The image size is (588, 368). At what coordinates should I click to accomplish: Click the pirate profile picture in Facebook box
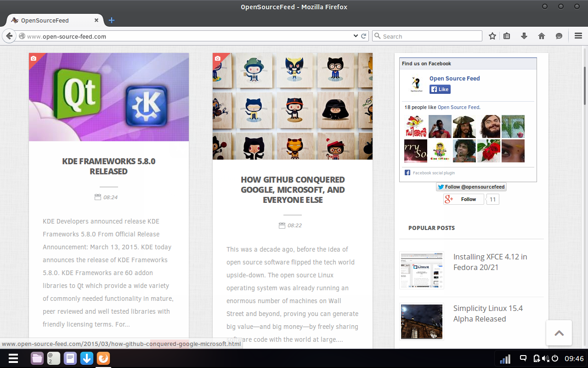pyautogui.click(x=464, y=126)
